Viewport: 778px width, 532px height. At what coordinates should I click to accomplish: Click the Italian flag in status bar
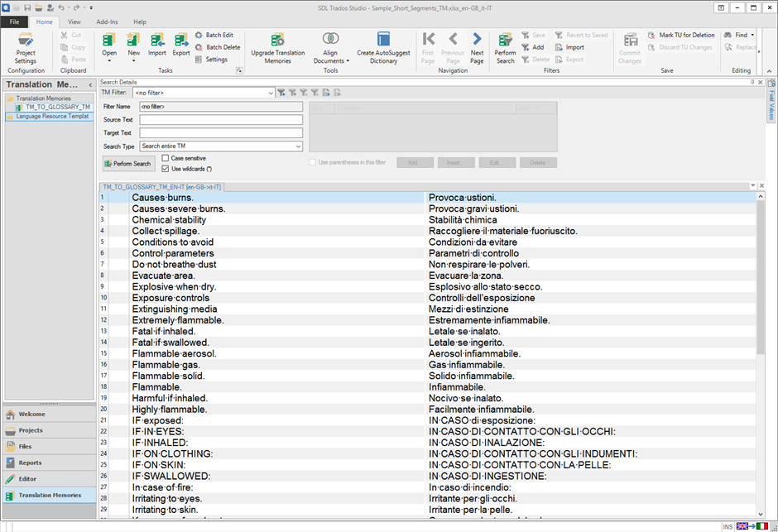[762, 526]
